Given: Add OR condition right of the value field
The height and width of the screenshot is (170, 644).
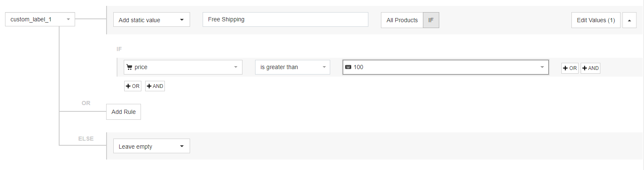Looking at the screenshot, I should pos(570,68).
